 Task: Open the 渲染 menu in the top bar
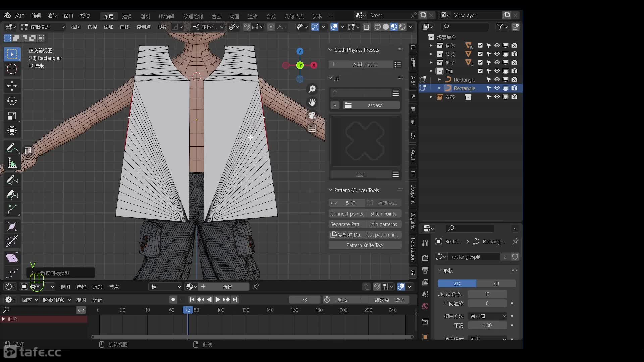pyautogui.click(x=52, y=15)
